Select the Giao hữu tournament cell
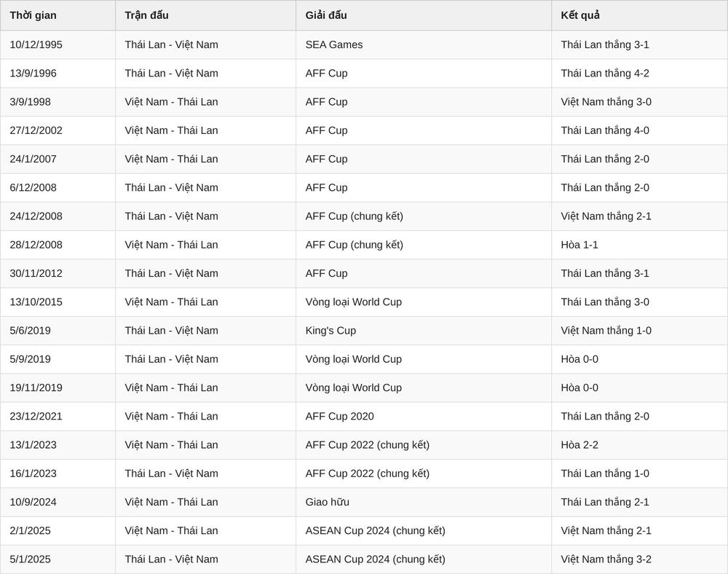The width and height of the screenshot is (728, 574). (x=424, y=502)
